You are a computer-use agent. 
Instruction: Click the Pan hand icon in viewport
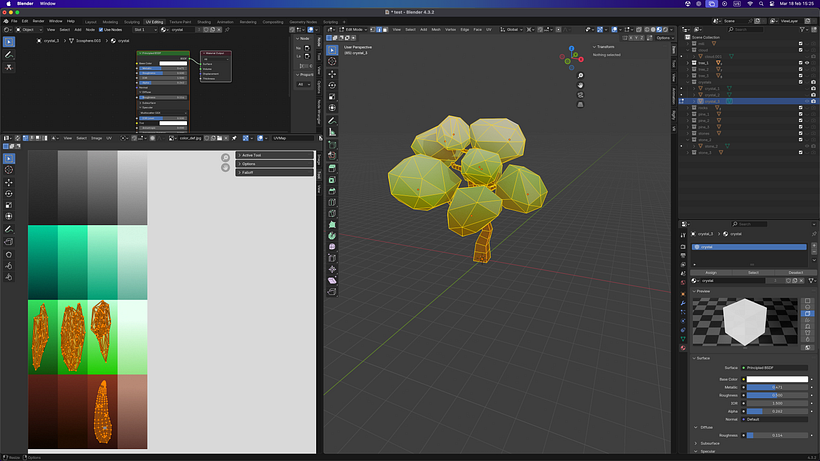[x=580, y=86]
